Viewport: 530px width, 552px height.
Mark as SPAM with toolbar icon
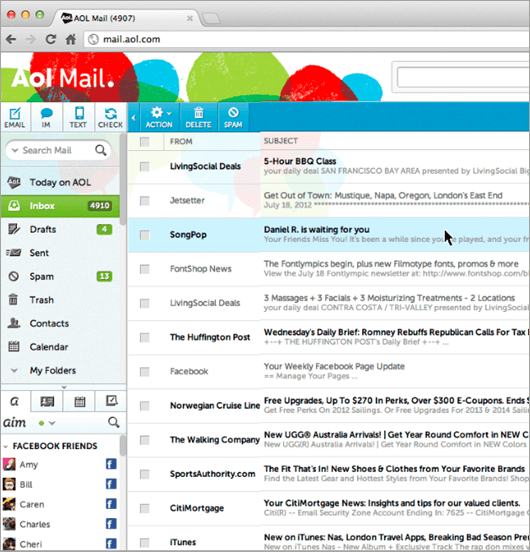[233, 118]
